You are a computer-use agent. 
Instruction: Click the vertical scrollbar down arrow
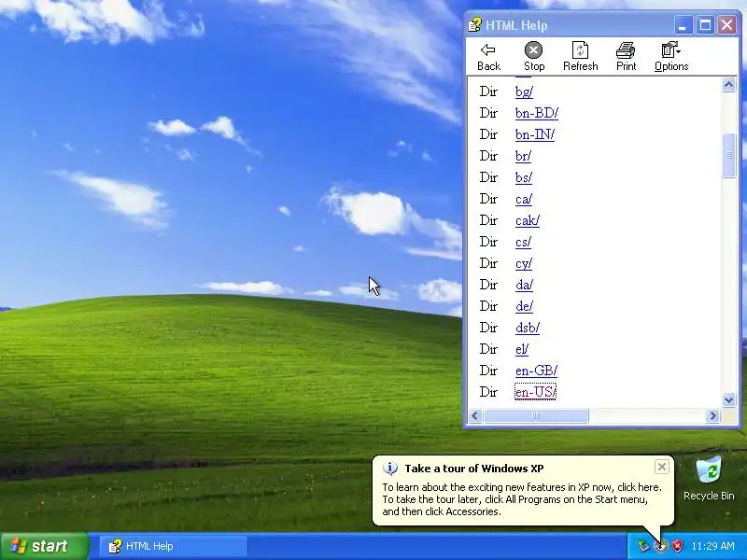tap(728, 399)
